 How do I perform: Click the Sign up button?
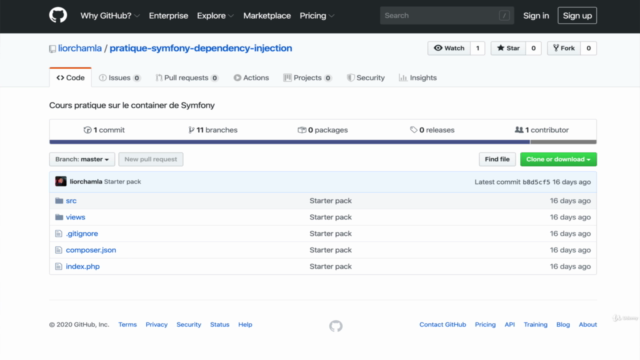pyautogui.click(x=577, y=16)
